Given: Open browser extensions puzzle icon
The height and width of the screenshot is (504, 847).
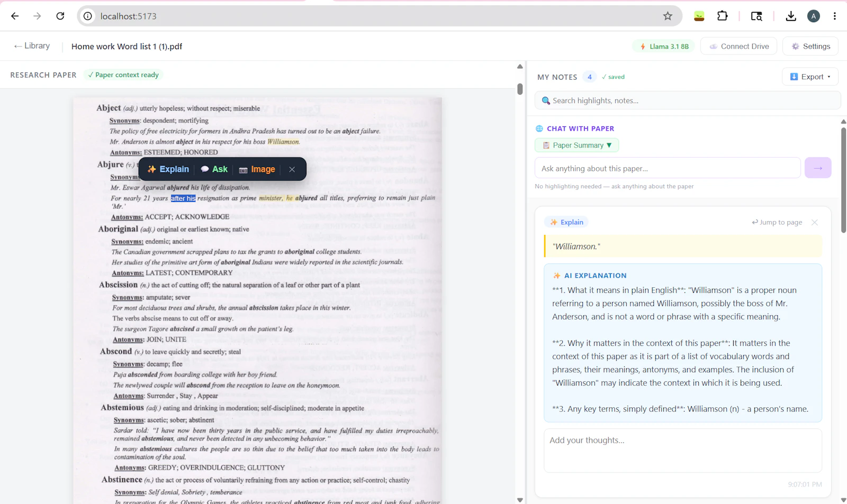Looking at the screenshot, I should click(723, 16).
